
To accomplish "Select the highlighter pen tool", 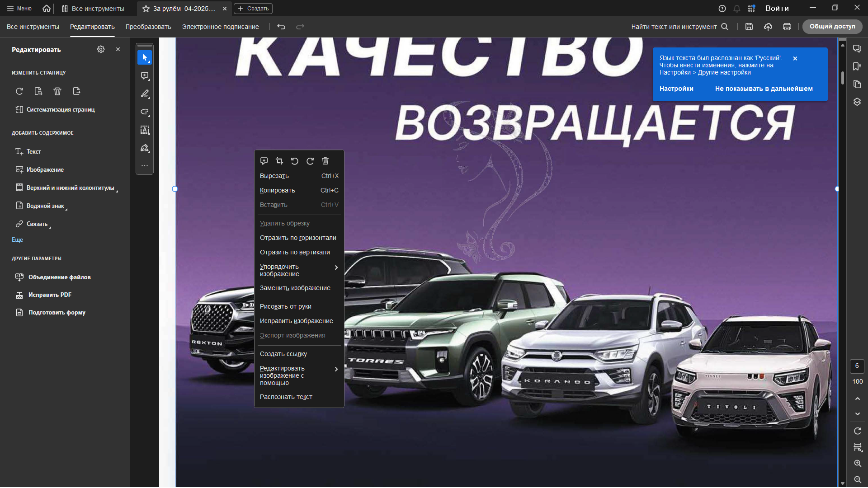I will [145, 94].
